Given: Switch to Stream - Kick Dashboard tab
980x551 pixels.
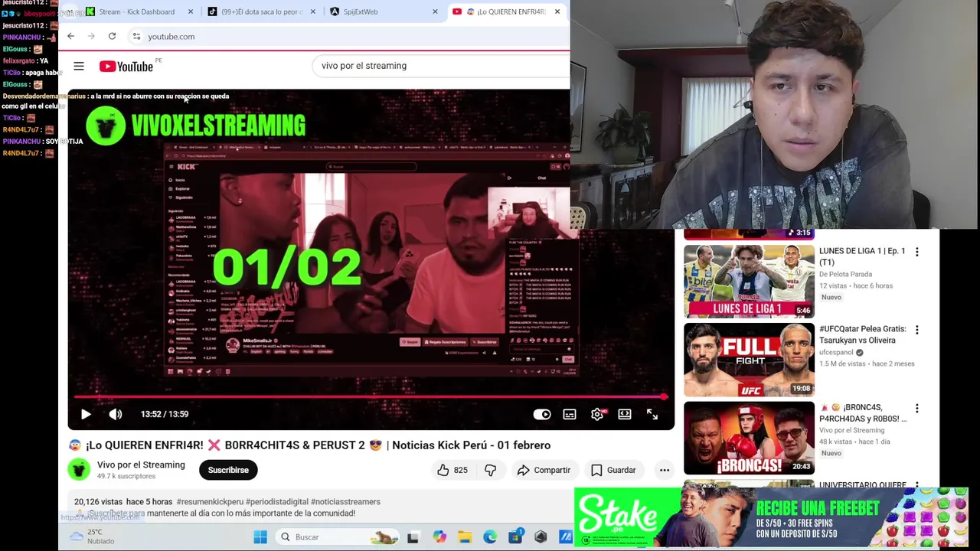Looking at the screenshot, I should [136, 11].
